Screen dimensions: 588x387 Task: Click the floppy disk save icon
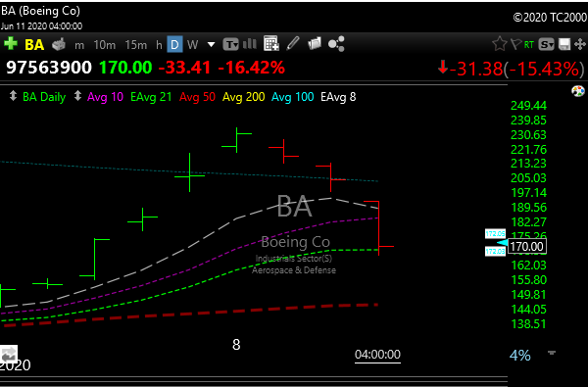564,45
